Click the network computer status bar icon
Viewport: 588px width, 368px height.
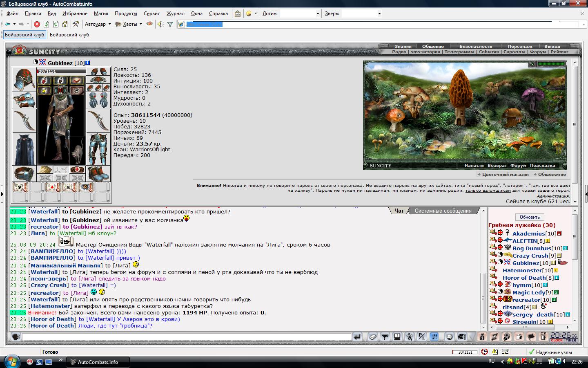click(506, 352)
